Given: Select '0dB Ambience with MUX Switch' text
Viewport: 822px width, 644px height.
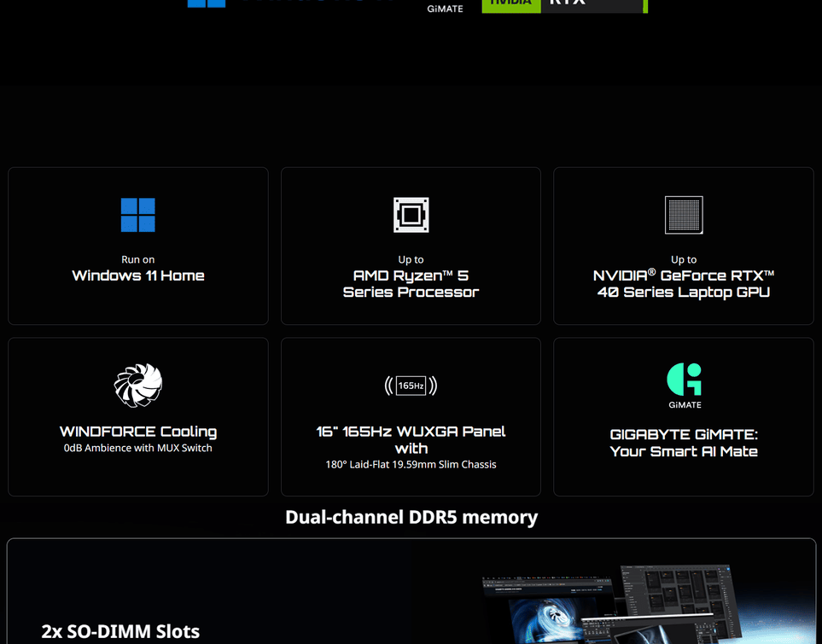Looking at the screenshot, I should click(138, 448).
